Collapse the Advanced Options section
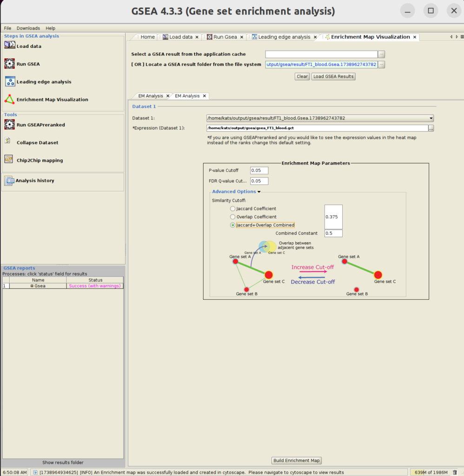Viewport: 464px width, 476px height. point(259,192)
